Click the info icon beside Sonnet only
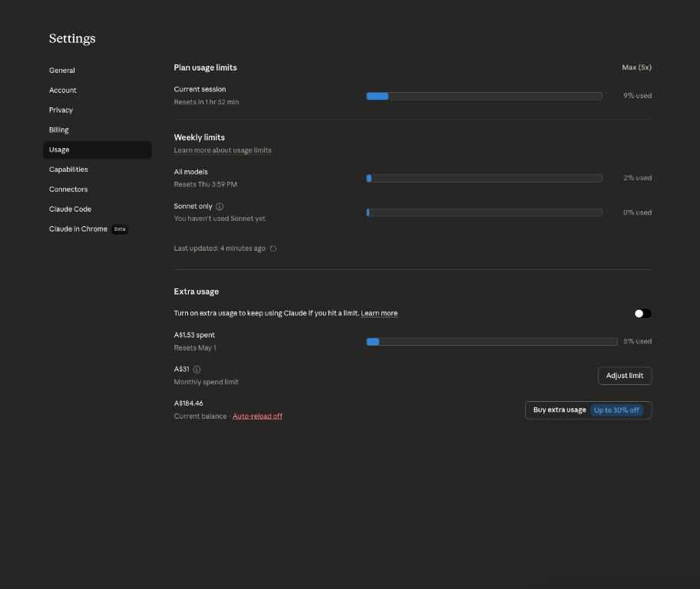Screen dimensions: 700x589 pyautogui.click(x=220, y=206)
